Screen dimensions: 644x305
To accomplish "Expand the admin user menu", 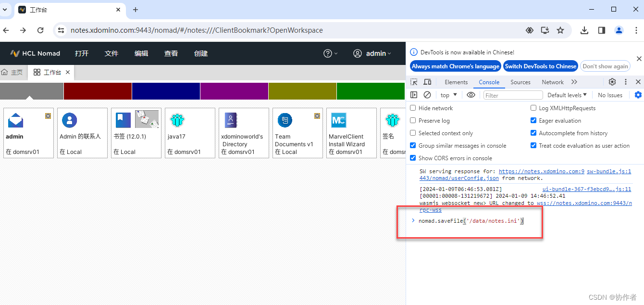I will point(372,53).
